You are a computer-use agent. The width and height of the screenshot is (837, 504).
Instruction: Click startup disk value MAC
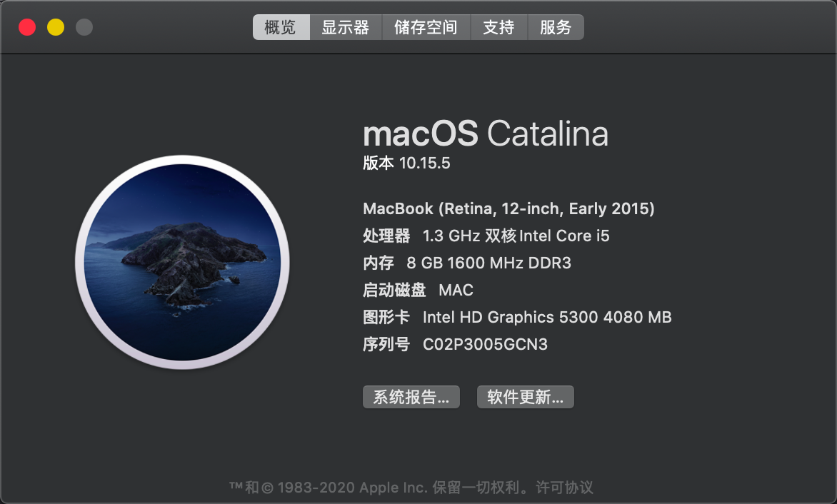(x=456, y=290)
